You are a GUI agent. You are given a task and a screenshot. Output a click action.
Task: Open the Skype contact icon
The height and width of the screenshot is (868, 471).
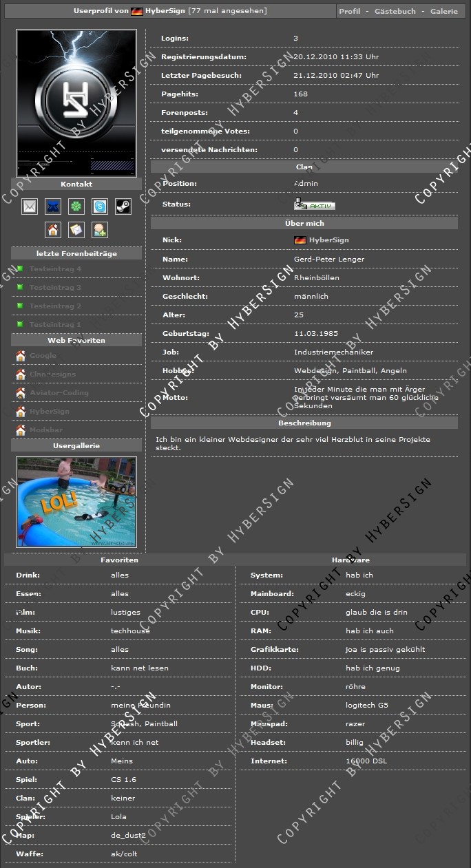coord(100,206)
